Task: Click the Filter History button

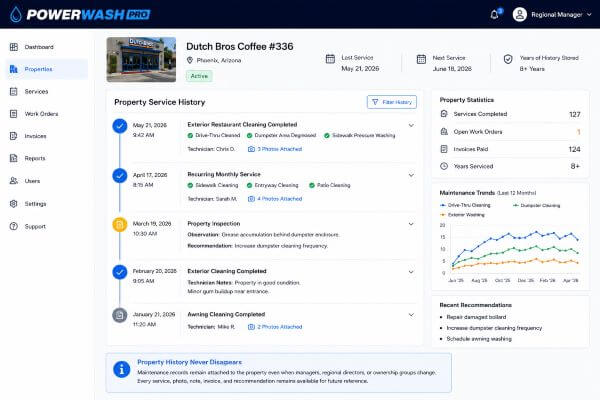Action: click(391, 102)
